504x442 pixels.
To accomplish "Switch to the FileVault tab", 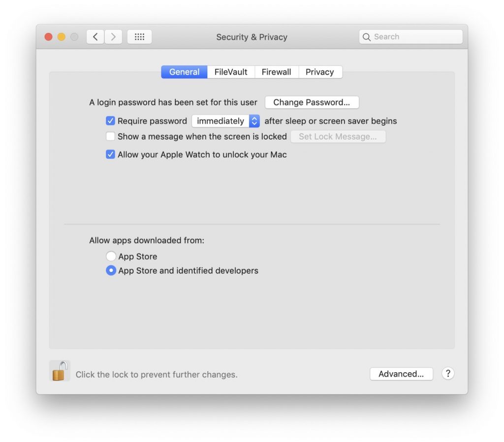I will tap(231, 72).
